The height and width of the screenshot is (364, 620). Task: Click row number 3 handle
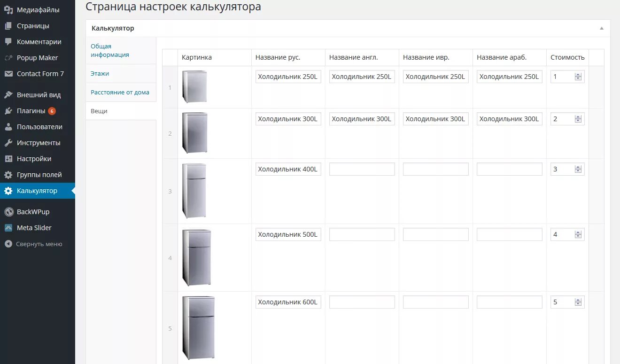(170, 191)
